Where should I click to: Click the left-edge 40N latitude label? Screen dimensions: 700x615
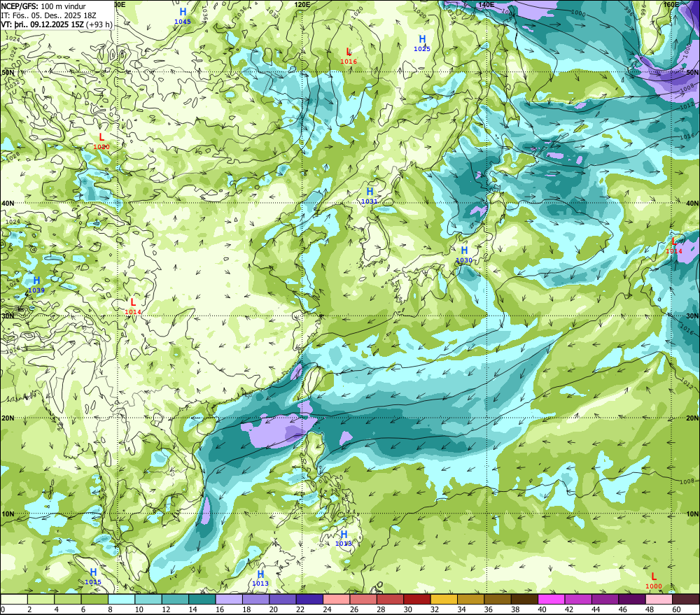click(x=8, y=203)
